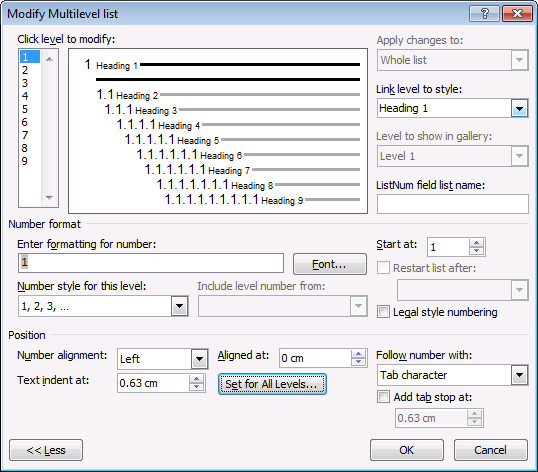Increase the Start at value
This screenshot has width=538, height=472.
[476, 243]
